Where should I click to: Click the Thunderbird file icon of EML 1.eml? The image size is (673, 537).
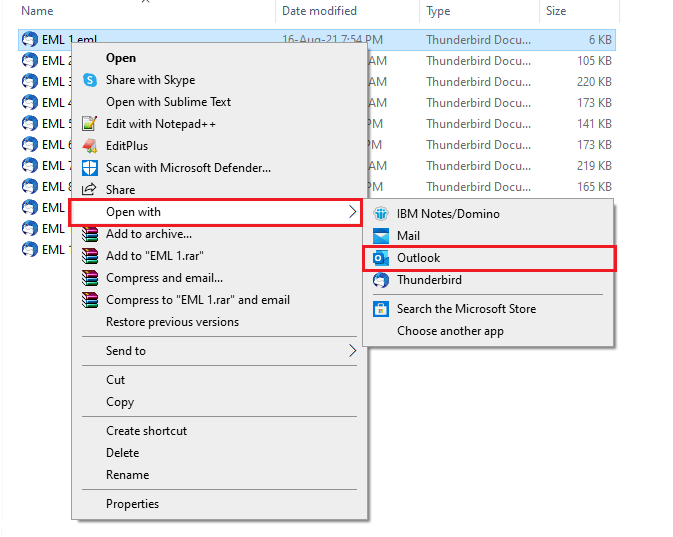tap(30, 39)
